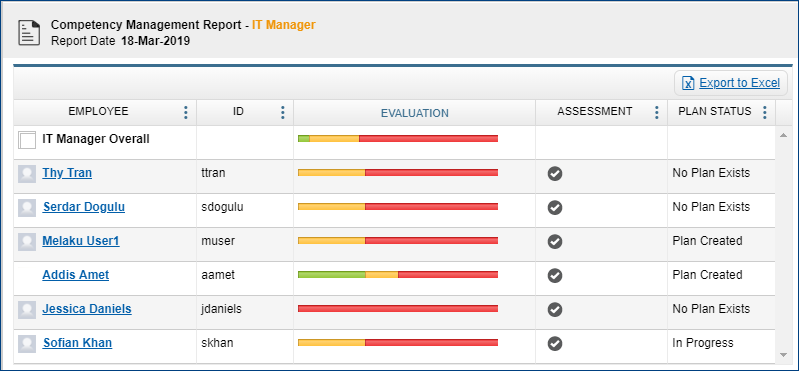Click the table scrollbar up arrow
This screenshot has width=799, height=371.
click(x=783, y=135)
